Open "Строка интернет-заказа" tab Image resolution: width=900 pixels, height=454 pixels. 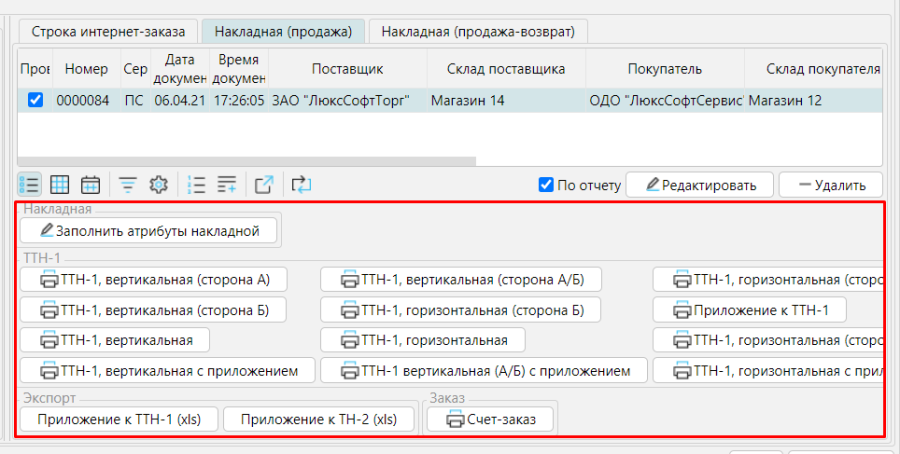[107, 31]
